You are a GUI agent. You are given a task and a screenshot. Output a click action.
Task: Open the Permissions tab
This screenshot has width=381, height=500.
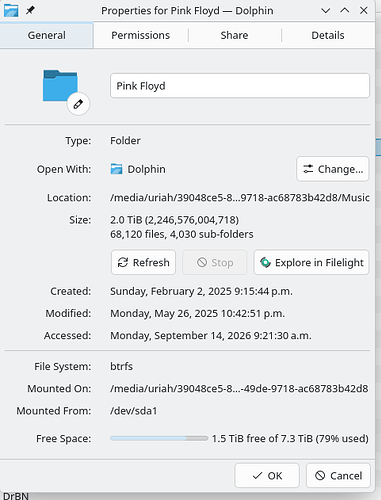click(141, 35)
